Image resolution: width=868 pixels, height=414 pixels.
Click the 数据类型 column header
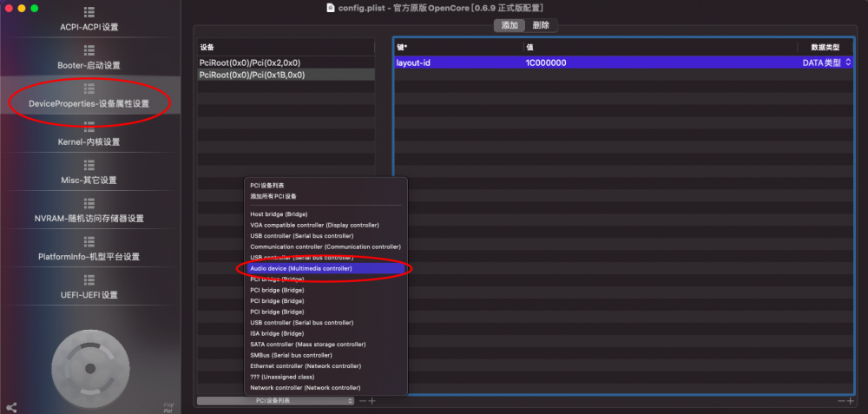pyautogui.click(x=825, y=48)
